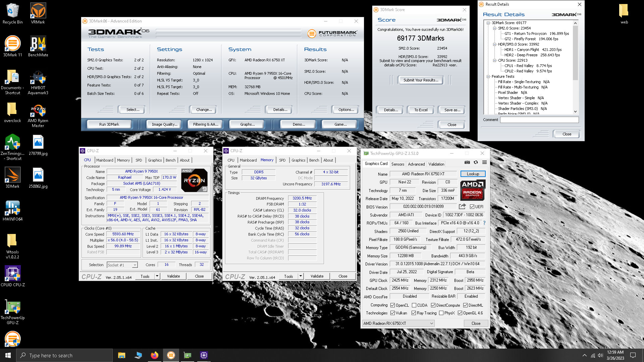This screenshot has height=362, width=644.
Task: Refresh GPU-Z with the refresh icon
Action: [x=476, y=162]
